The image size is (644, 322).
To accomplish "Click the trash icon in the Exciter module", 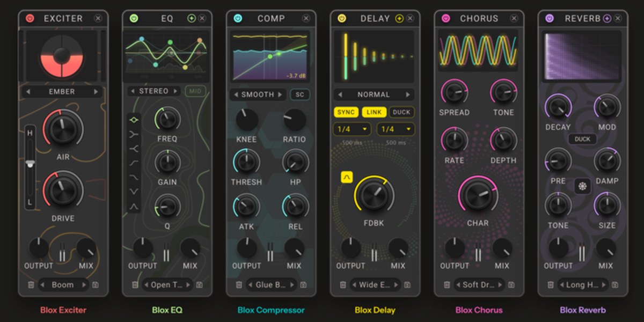I will tap(31, 285).
